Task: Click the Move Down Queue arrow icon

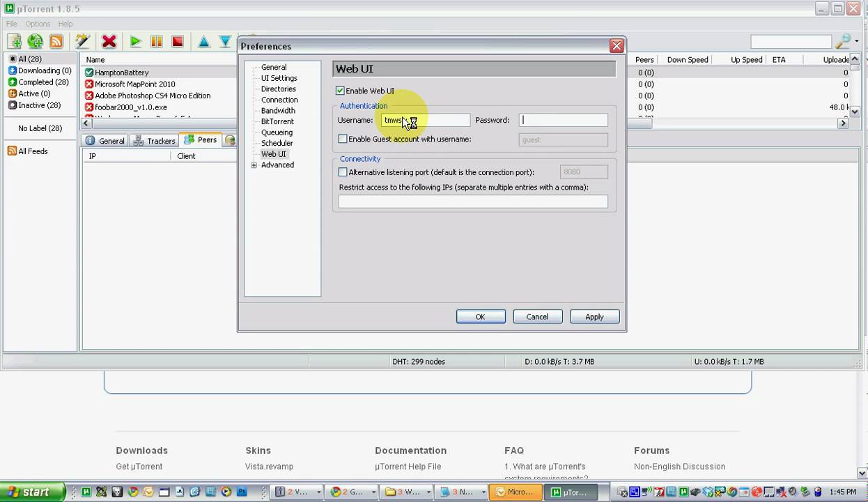Action: (x=225, y=42)
